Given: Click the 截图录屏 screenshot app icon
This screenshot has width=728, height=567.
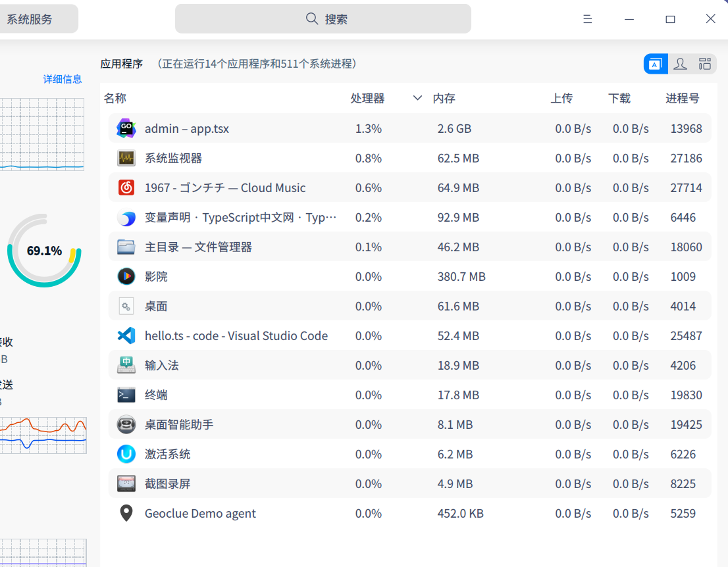Looking at the screenshot, I should tap(126, 483).
